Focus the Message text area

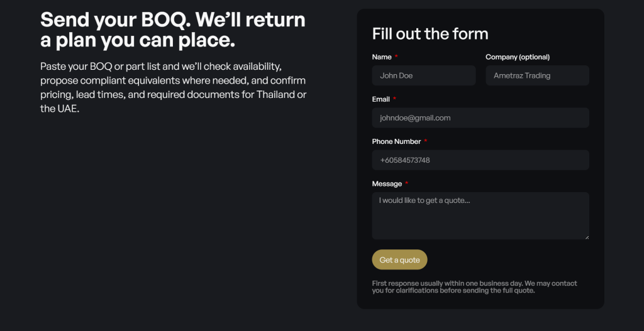(480, 215)
